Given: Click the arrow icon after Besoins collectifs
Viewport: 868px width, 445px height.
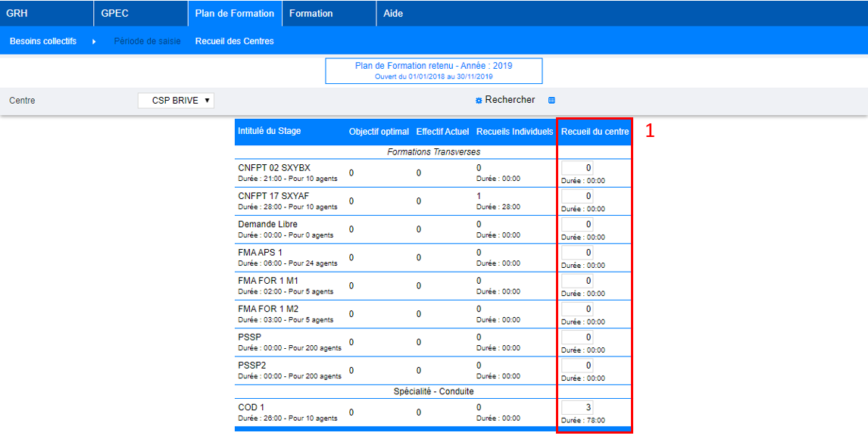Looking at the screenshot, I should click(x=94, y=42).
